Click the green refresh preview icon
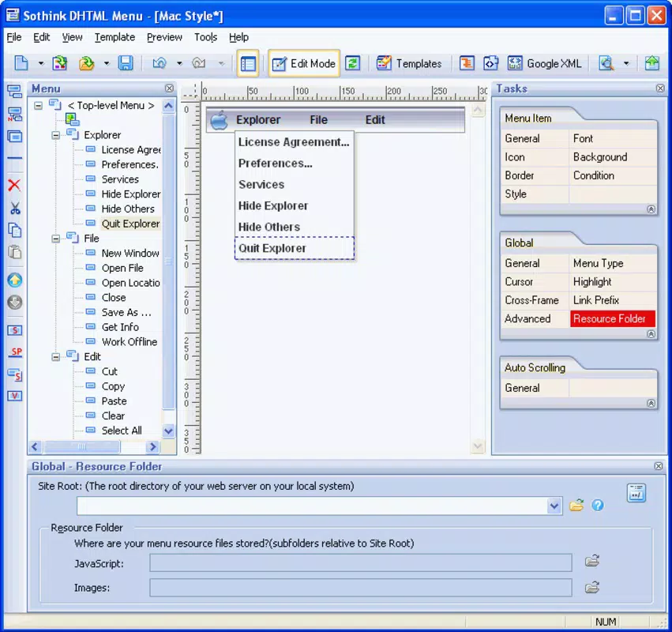672x632 pixels. [353, 63]
